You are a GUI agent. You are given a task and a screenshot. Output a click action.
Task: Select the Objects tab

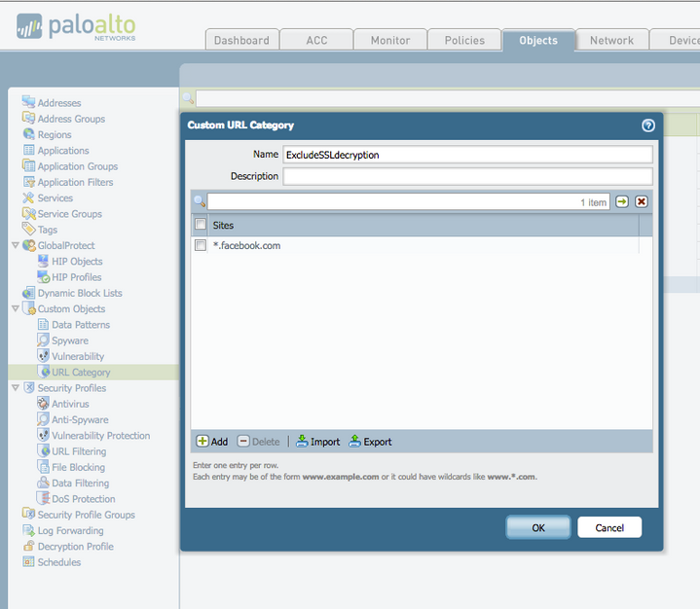538,40
